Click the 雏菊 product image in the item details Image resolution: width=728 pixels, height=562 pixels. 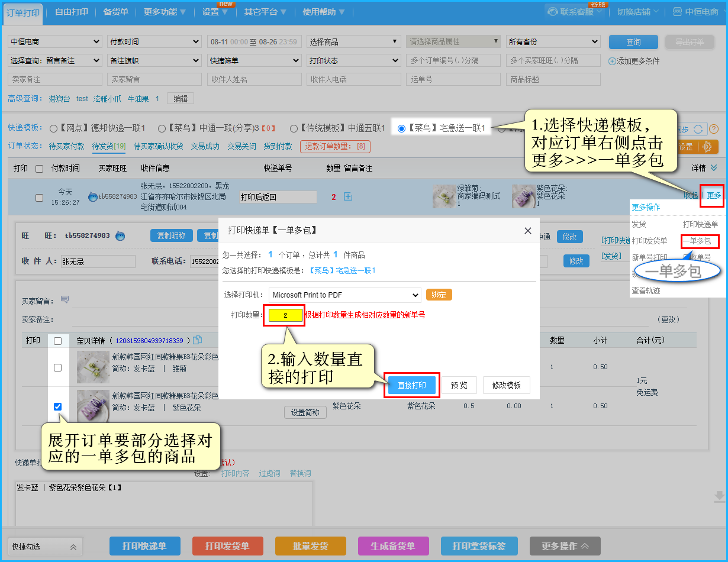point(94,367)
